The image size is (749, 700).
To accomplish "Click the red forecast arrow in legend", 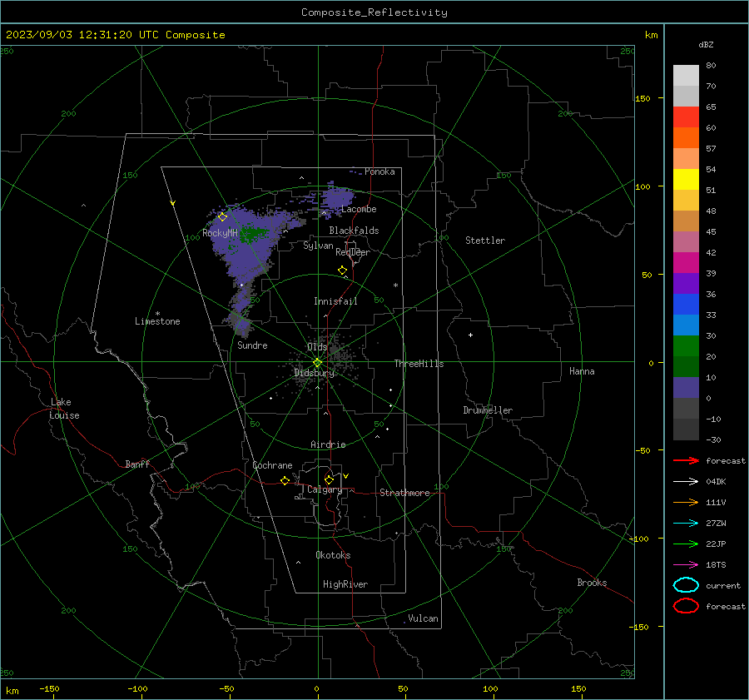I will 686,460.
